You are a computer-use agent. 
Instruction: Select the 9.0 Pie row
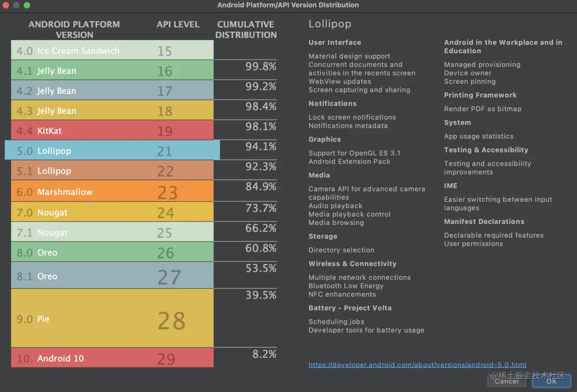112,318
